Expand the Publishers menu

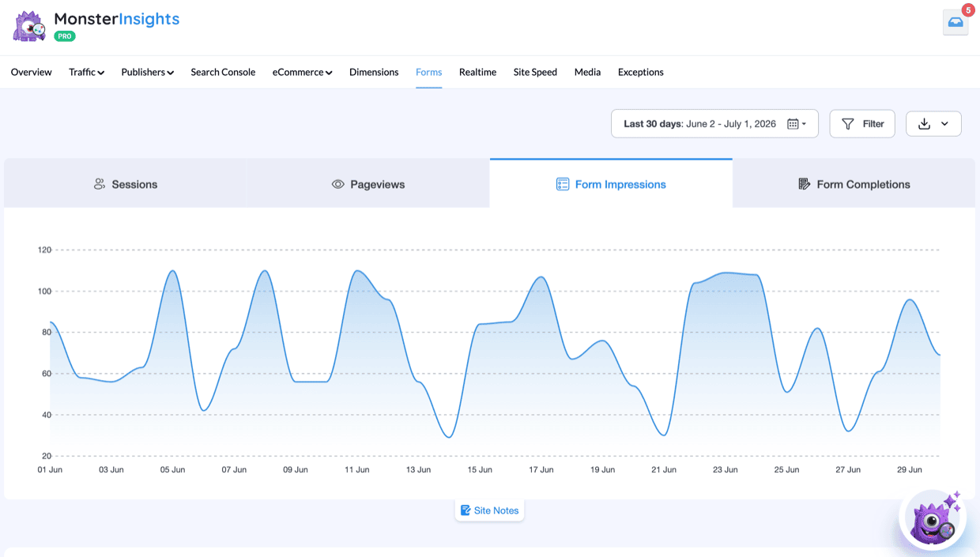coord(148,72)
